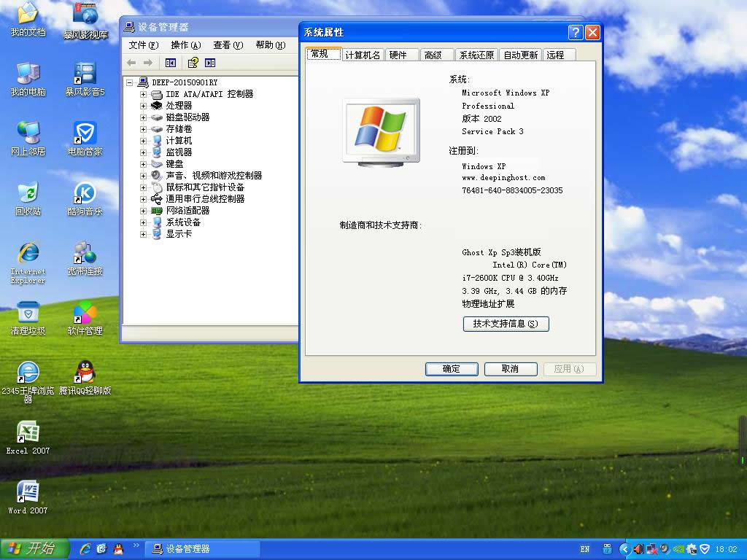Expand 显示卡 tree node
747x560 pixels.
tap(143, 234)
